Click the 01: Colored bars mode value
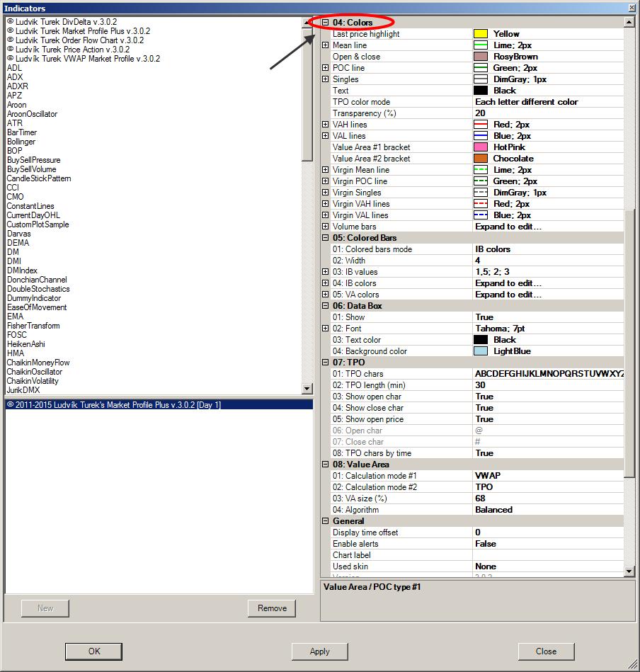This screenshot has width=640, height=672. (x=548, y=249)
